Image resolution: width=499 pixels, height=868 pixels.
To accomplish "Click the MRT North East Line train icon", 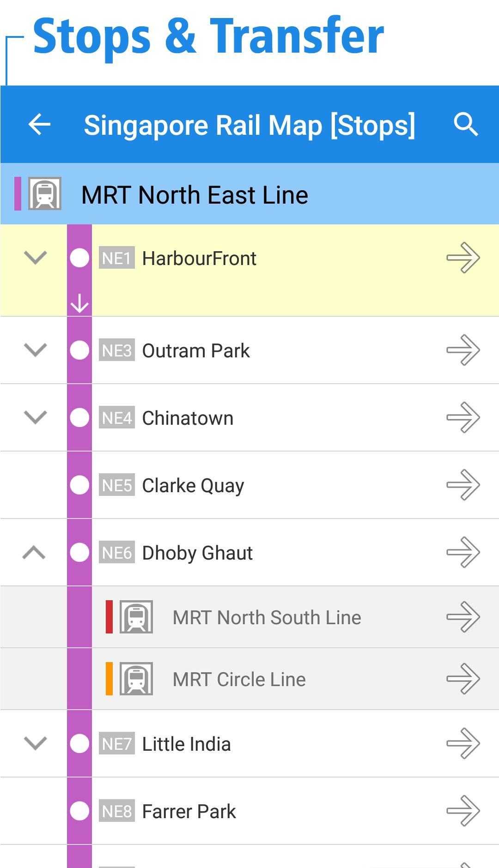I will [x=45, y=194].
